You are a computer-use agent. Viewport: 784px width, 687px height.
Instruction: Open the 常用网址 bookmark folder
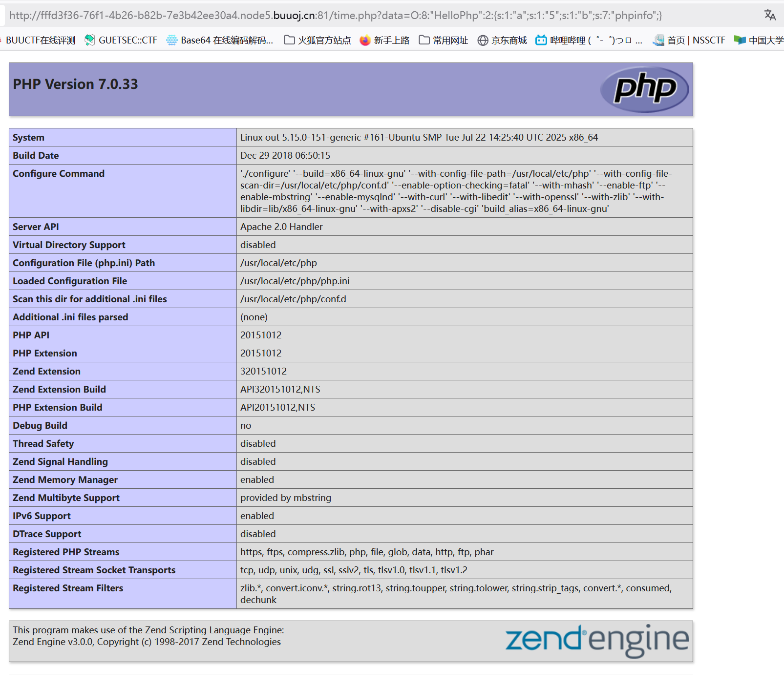[444, 40]
